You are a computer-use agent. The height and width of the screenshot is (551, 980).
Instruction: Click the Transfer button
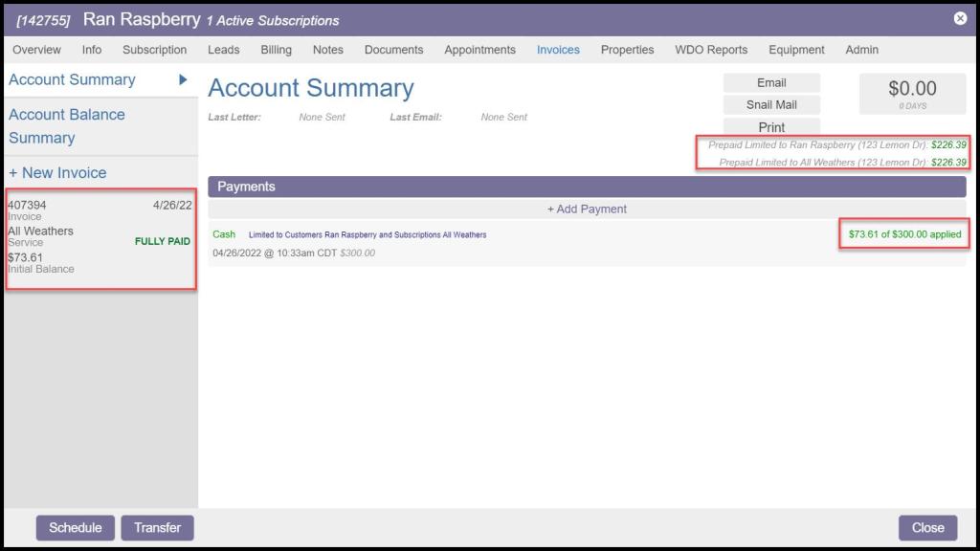point(157,528)
